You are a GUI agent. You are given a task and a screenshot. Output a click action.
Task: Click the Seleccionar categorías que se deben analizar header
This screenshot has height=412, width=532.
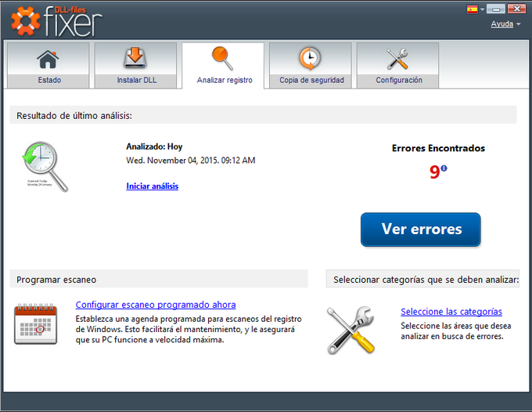click(422, 279)
